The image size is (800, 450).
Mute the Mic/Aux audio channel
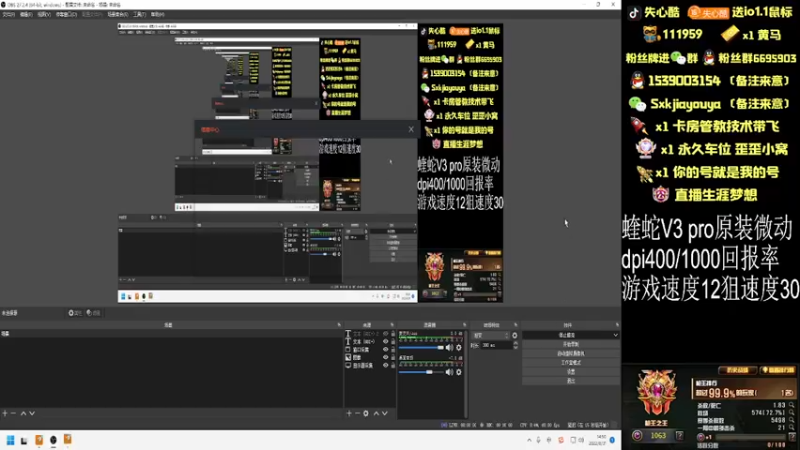click(x=449, y=347)
